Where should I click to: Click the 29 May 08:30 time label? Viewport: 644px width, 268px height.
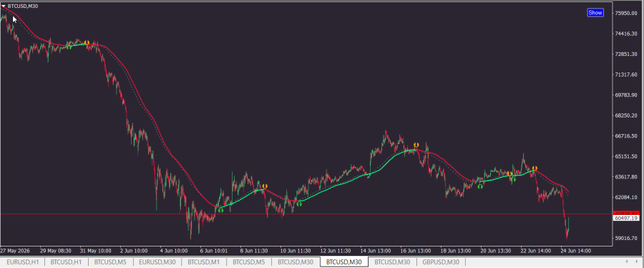(x=56, y=251)
